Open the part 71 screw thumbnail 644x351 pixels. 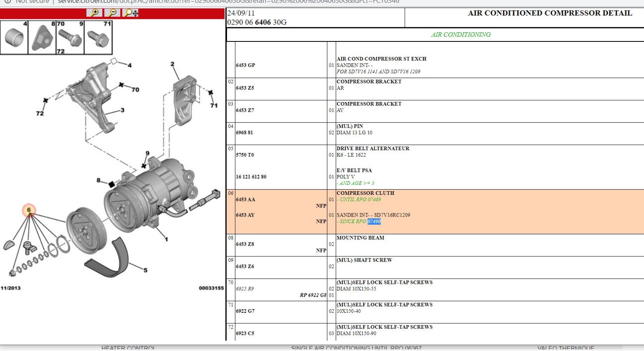click(98, 37)
